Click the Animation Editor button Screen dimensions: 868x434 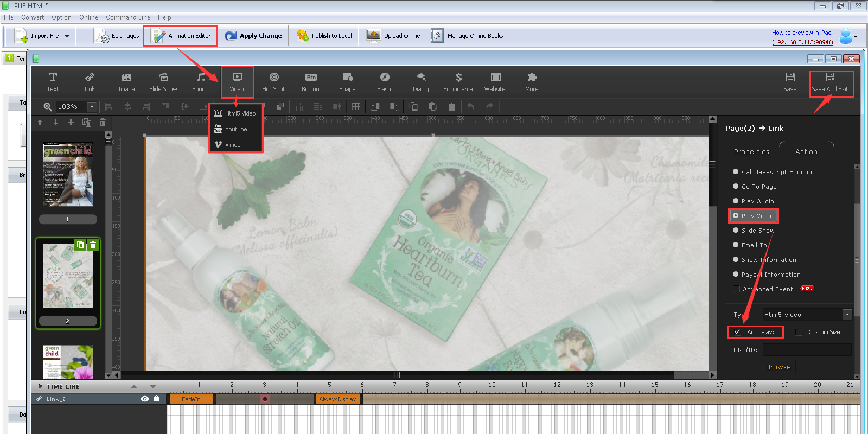[181, 36]
